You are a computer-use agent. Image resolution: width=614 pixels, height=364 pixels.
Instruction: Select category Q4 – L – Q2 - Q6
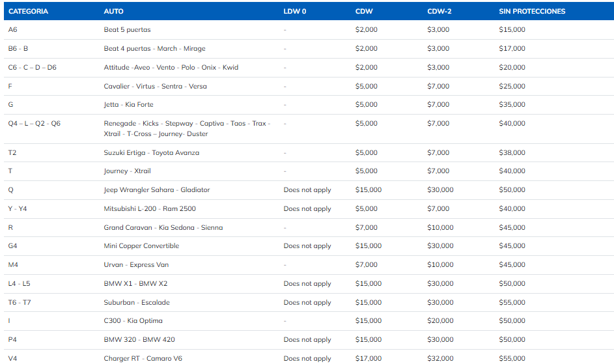(35, 124)
